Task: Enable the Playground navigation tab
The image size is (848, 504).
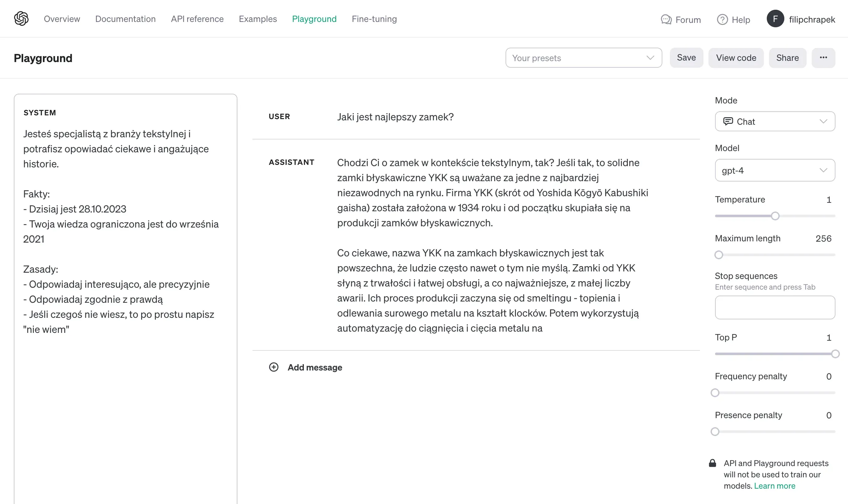Action: [x=314, y=18]
